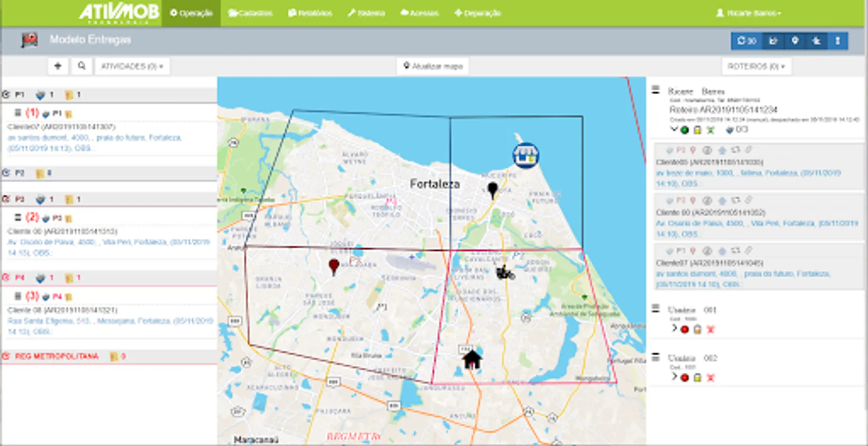The width and height of the screenshot is (868, 446).
Task: Expand the Usuário 001 chevron
Action: click(674, 328)
